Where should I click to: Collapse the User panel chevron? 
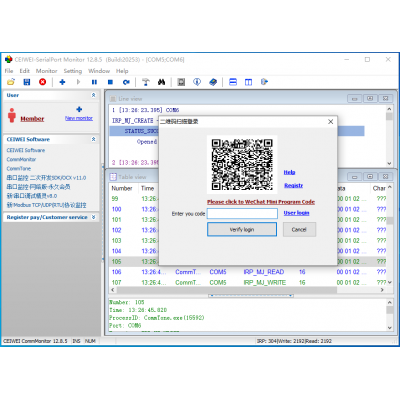pyautogui.click(x=94, y=95)
